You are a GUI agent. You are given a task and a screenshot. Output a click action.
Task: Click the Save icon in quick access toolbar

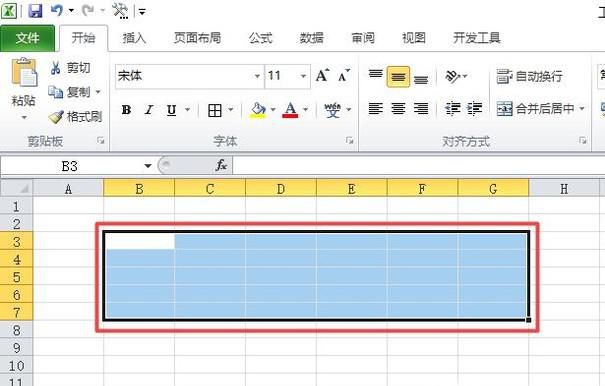tap(35, 10)
